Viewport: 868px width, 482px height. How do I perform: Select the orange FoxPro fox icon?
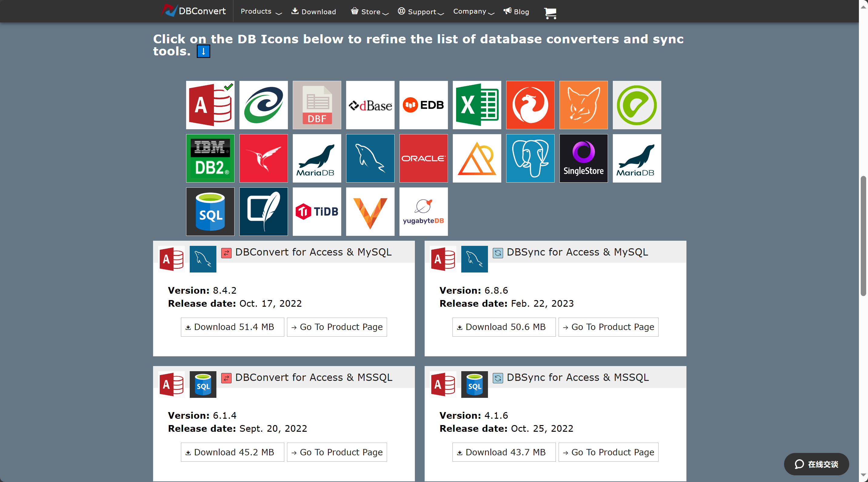coord(584,105)
